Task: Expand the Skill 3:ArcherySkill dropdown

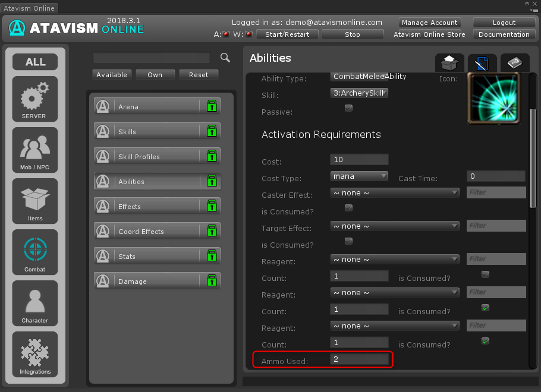Action: coord(359,93)
